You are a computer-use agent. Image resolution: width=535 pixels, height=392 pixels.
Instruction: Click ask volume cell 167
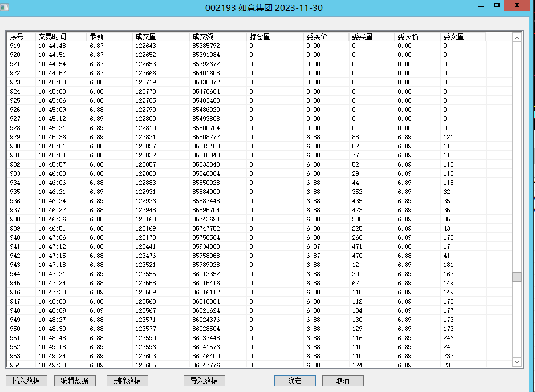(x=448, y=274)
